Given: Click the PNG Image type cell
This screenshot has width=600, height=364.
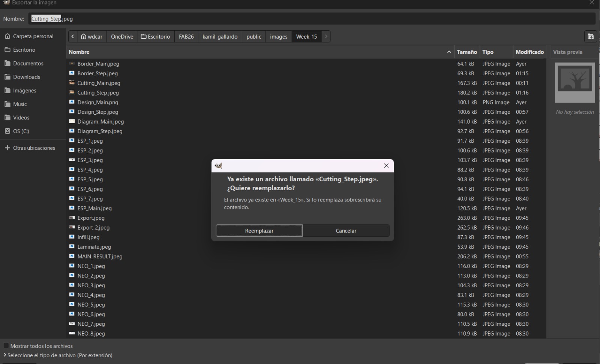Looking at the screenshot, I should point(496,102).
